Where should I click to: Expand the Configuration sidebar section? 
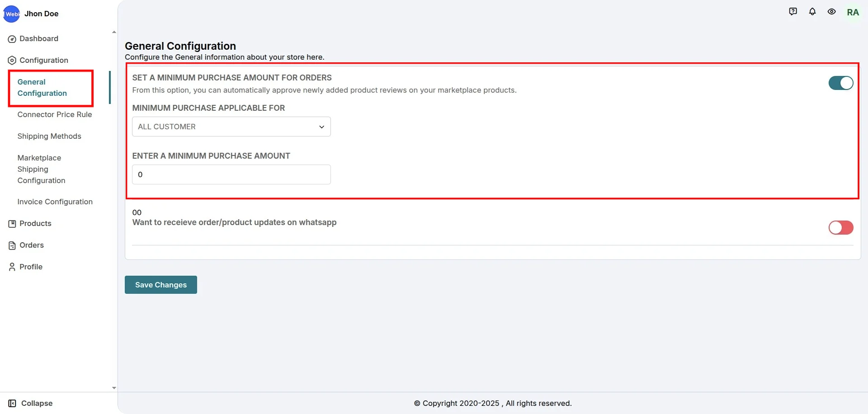coord(43,60)
